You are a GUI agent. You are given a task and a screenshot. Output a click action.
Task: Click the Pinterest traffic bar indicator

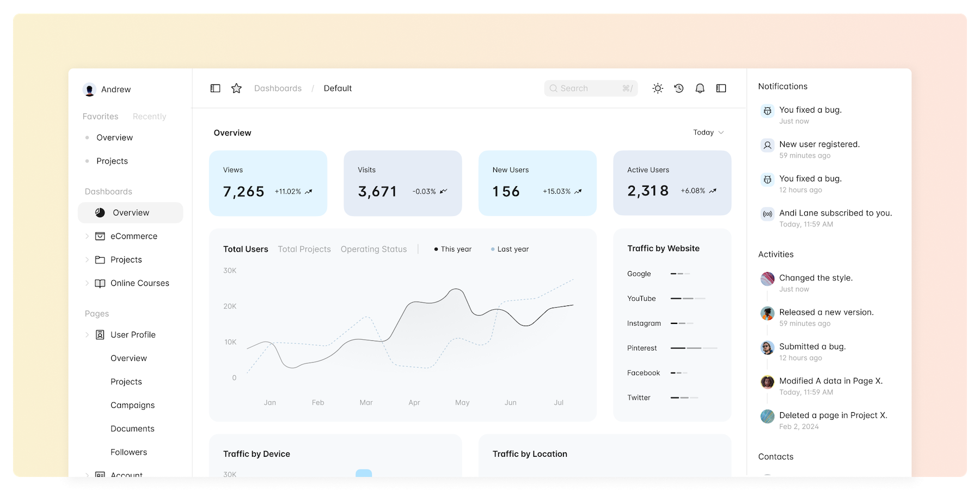pyautogui.click(x=694, y=348)
